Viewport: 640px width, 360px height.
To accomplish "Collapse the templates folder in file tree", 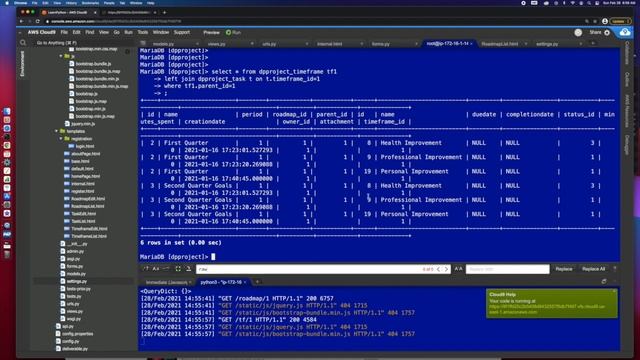I will click(56, 131).
